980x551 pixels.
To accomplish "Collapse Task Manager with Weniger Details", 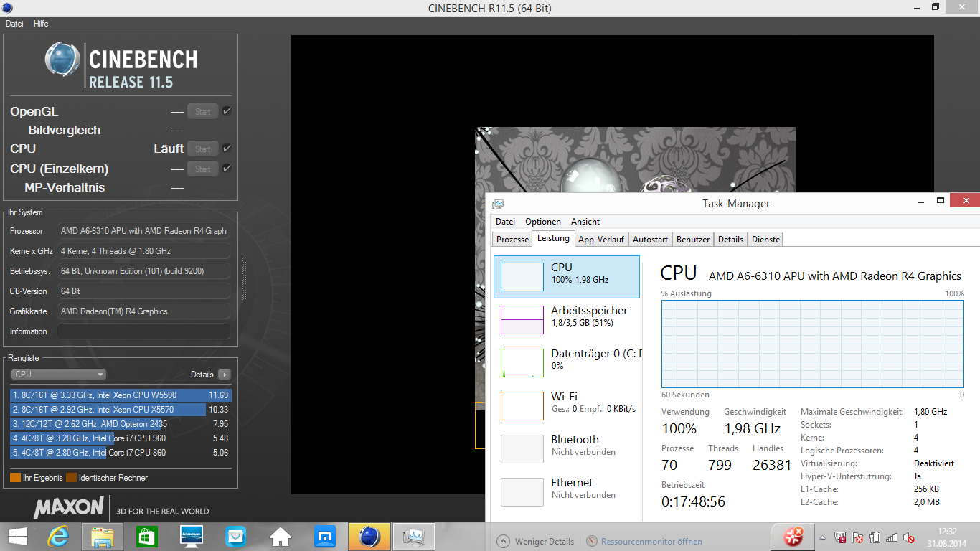I will point(535,542).
